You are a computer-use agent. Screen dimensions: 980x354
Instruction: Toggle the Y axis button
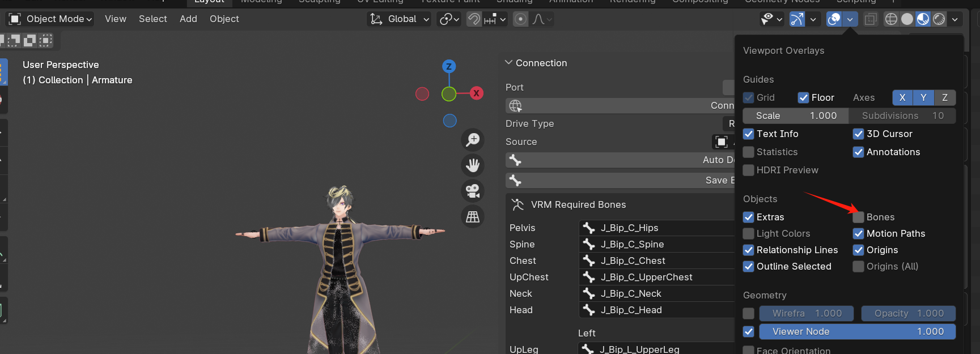point(923,97)
